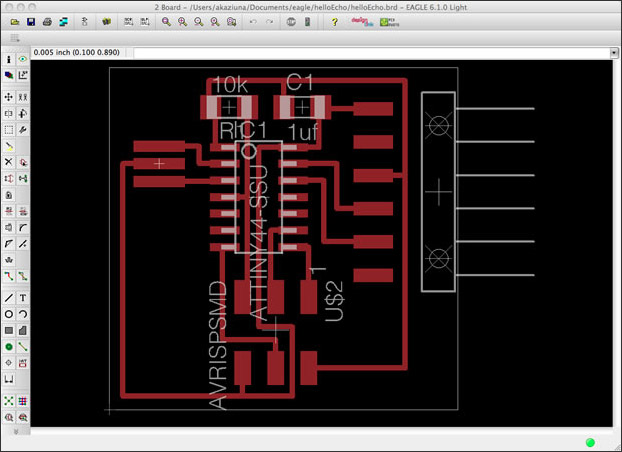Open a file with the folder icon
622x452 pixels.
pyautogui.click(x=15, y=22)
